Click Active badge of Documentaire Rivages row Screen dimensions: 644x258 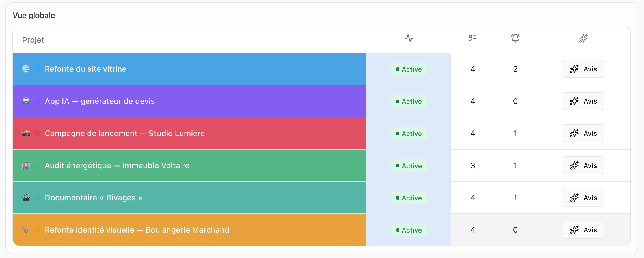(409, 198)
